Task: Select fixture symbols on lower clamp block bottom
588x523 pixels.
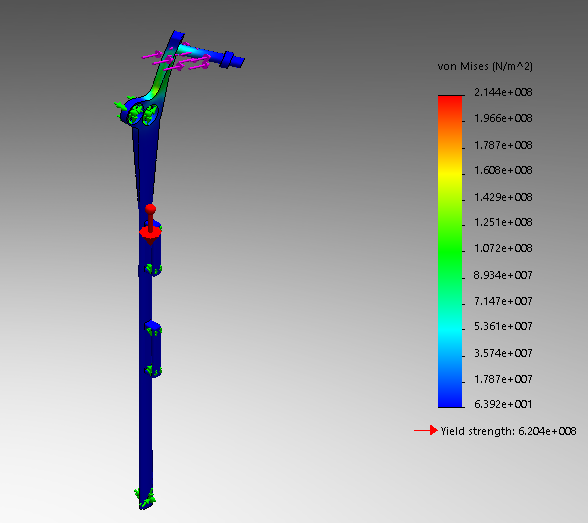Action: click(153, 371)
